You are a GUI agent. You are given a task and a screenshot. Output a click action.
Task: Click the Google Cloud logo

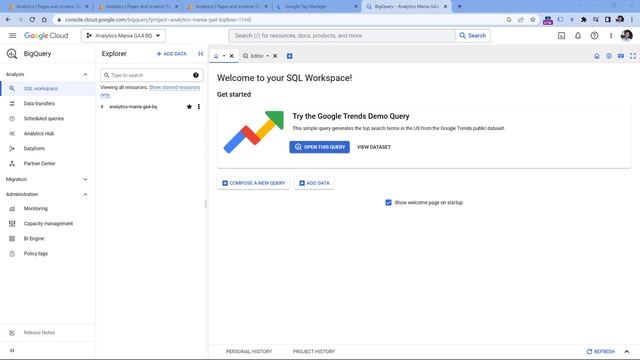(46, 36)
